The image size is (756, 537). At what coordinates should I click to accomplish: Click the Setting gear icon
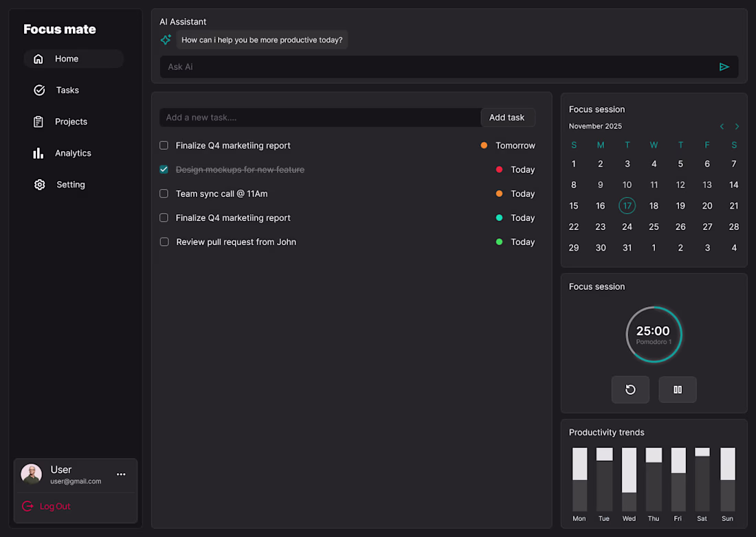click(39, 185)
